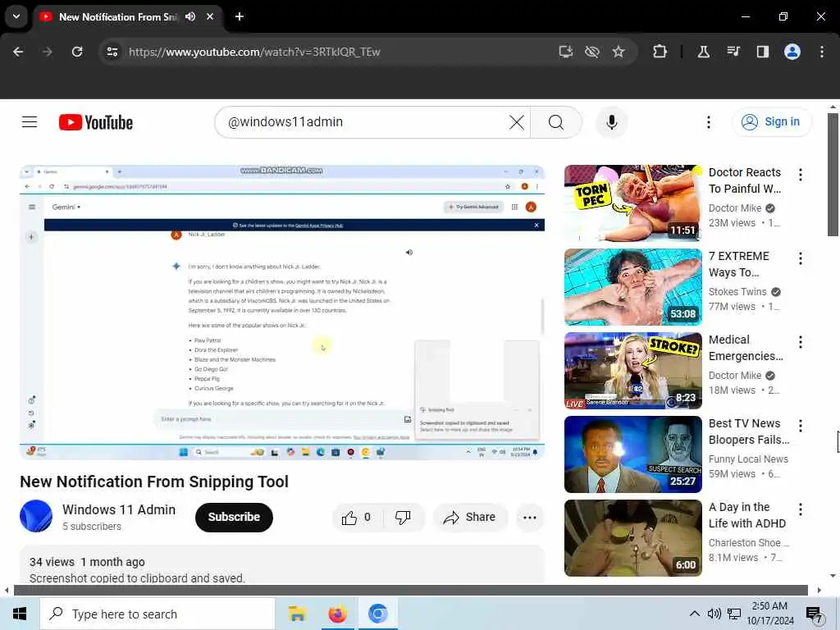Reload the page
This screenshot has width=840, height=630.
pos(77,52)
